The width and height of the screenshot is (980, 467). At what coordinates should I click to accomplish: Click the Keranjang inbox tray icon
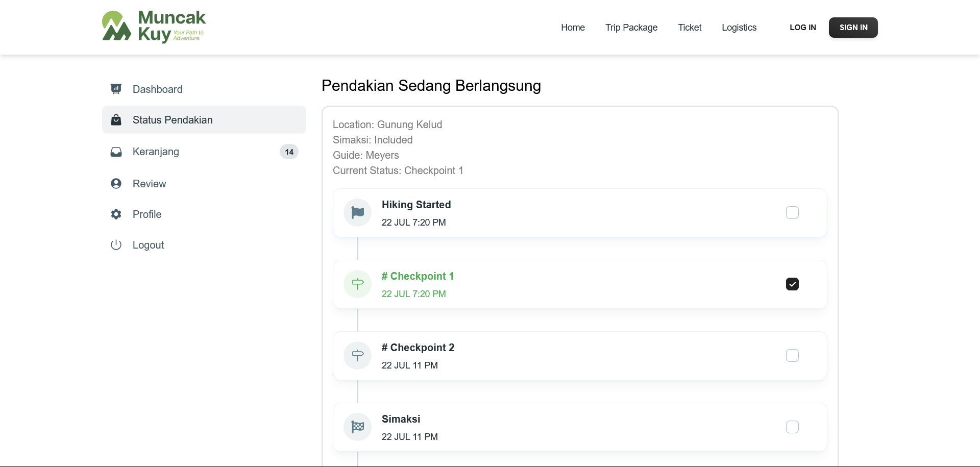pyautogui.click(x=116, y=152)
